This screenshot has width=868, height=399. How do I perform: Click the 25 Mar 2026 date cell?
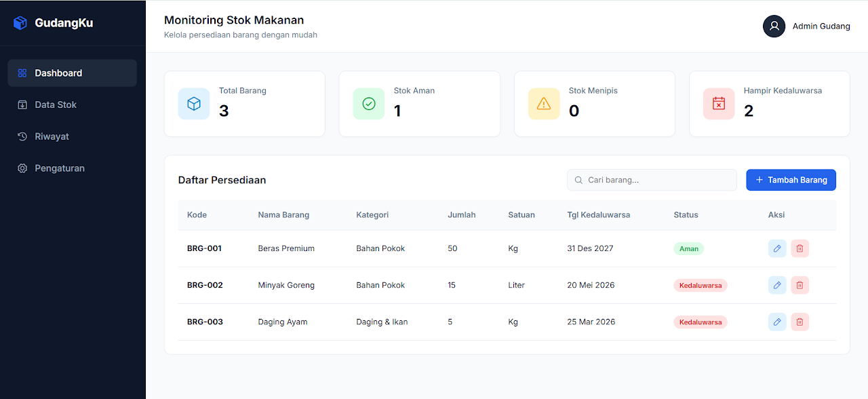(x=591, y=322)
